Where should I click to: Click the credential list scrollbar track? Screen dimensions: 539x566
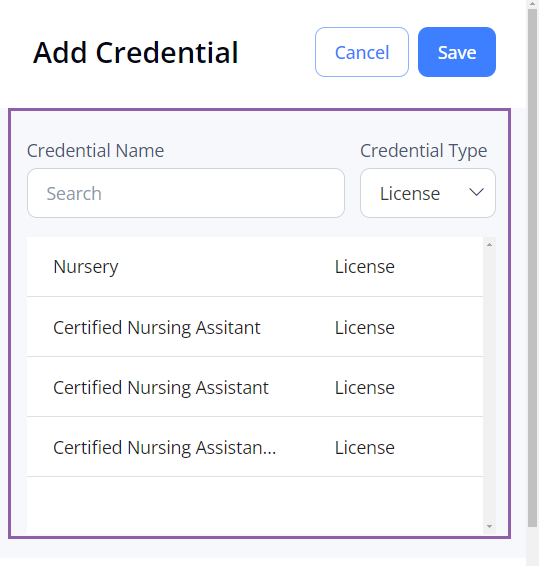tap(490, 386)
